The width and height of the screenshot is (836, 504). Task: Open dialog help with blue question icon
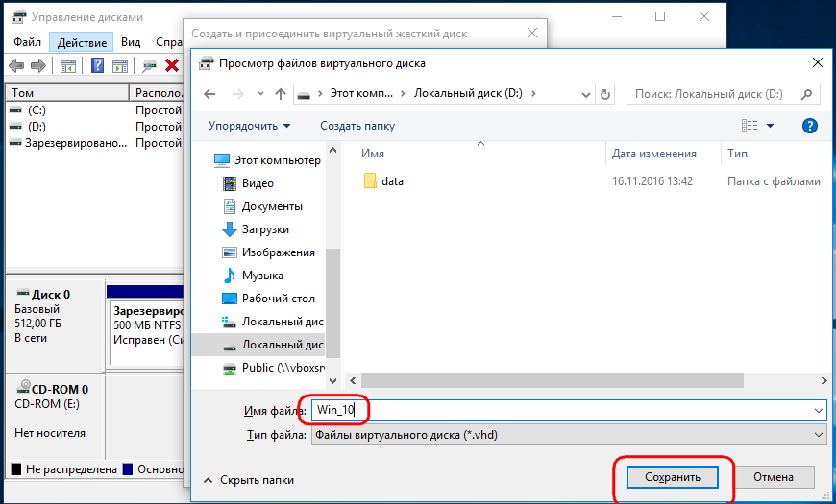809,126
